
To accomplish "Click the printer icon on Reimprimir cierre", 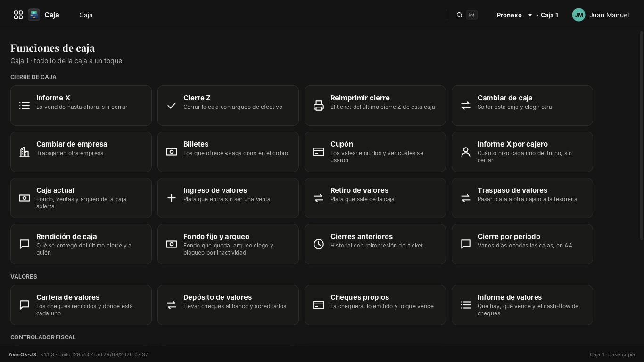I will [319, 106].
